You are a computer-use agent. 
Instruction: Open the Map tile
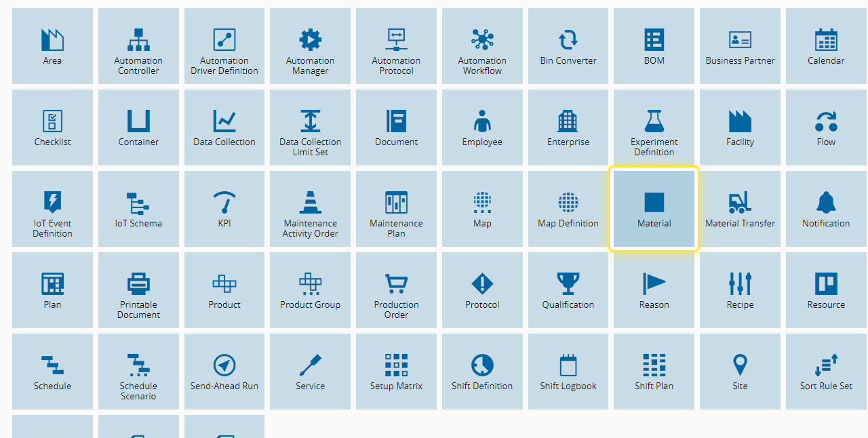coord(482,209)
